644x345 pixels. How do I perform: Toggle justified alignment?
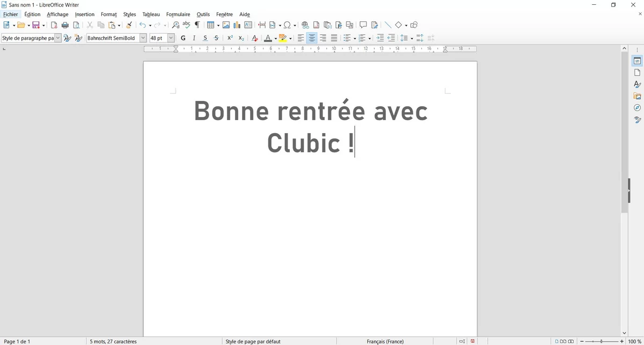pyautogui.click(x=334, y=38)
